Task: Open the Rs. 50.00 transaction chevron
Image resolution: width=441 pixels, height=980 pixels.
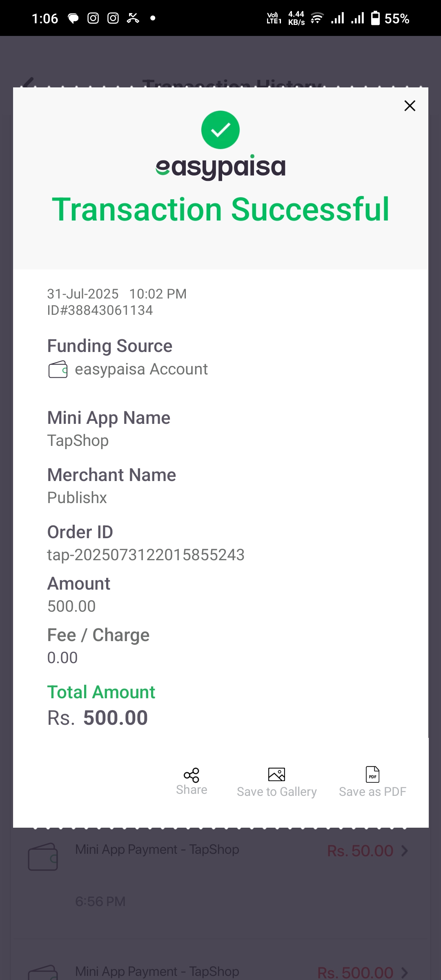Action: [404, 851]
